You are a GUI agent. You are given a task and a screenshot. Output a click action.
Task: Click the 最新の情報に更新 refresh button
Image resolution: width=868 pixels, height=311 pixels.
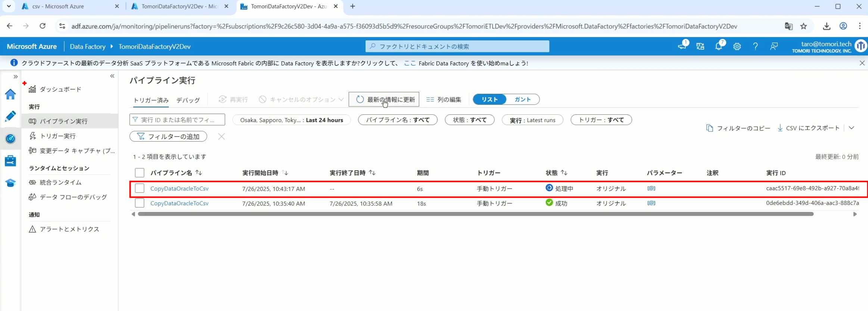click(x=384, y=99)
